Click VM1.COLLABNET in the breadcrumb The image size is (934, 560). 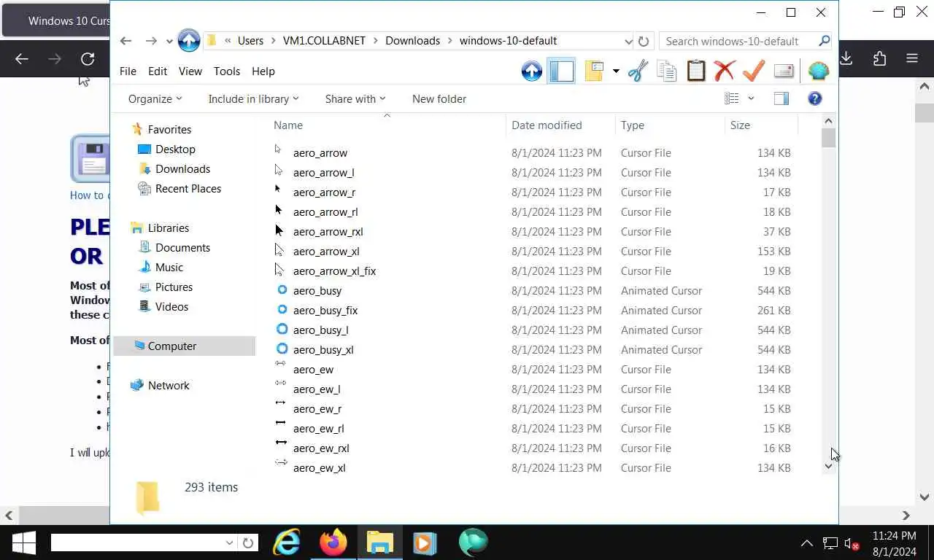pos(324,41)
